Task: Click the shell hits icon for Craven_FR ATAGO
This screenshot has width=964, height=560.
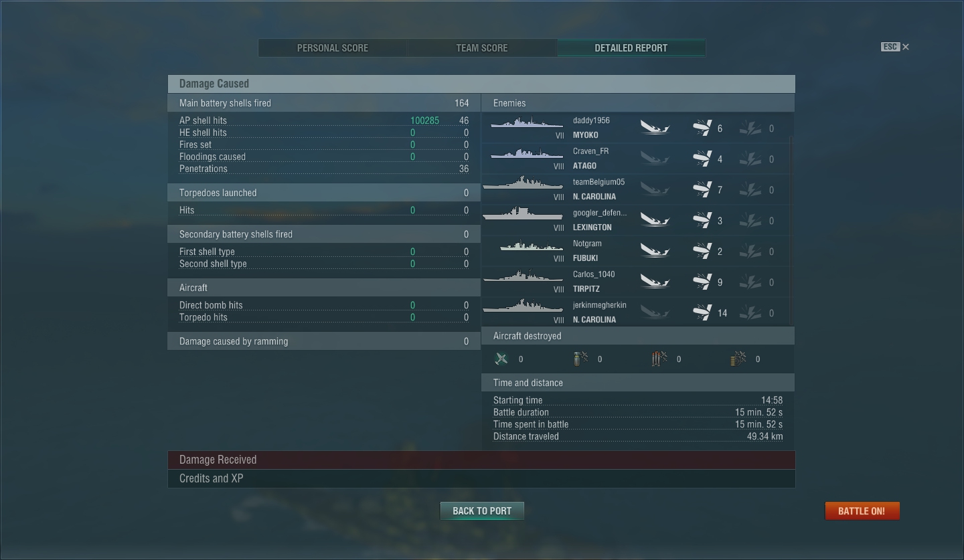Action: click(x=702, y=159)
